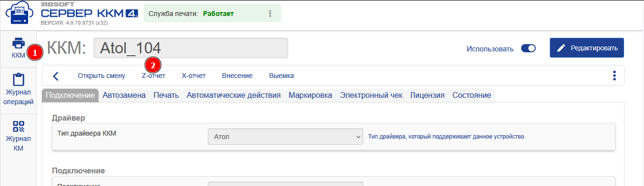Open Журнал КМ QR-code icon
Viewport: 644px width, 186px height.
(x=18, y=126)
